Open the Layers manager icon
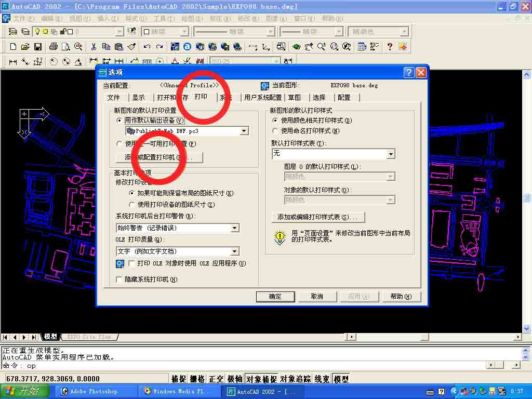This screenshot has height=399, width=532. tap(25, 32)
